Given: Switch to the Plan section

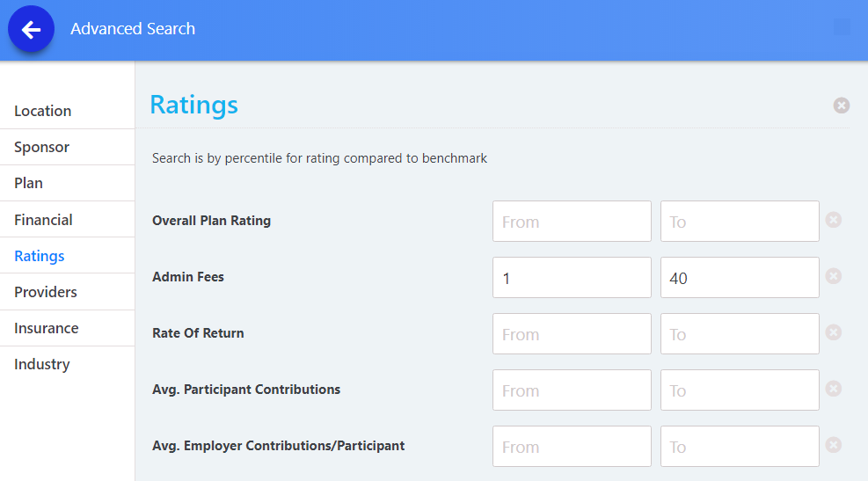Looking at the screenshot, I should tap(28, 183).
